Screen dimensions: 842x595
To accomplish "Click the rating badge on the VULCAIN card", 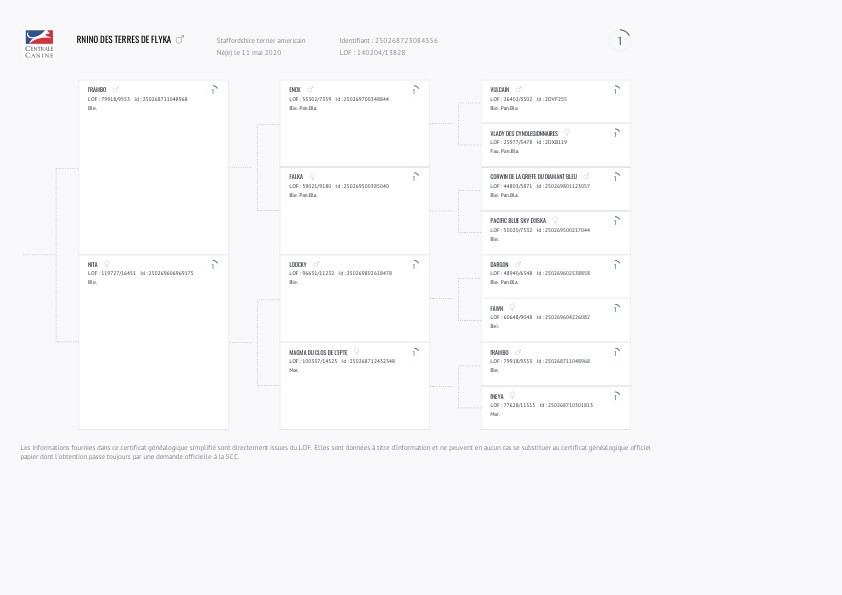I will tap(614, 90).
